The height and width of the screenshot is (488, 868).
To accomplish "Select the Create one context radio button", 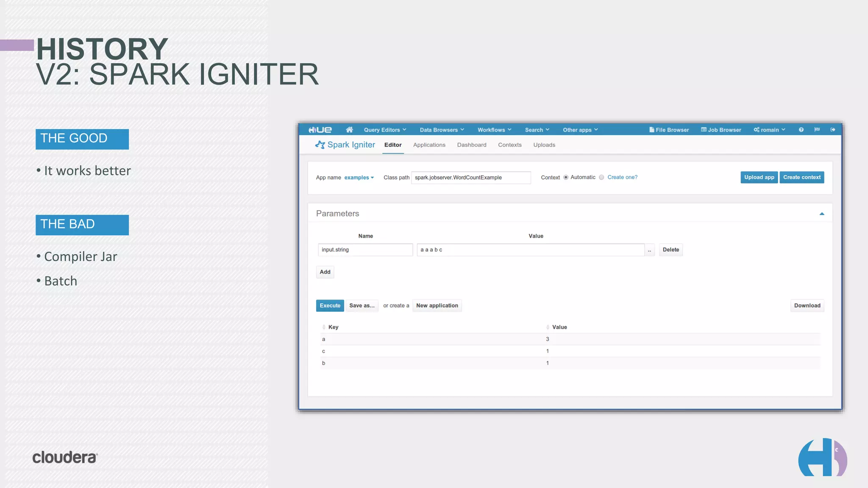I will [x=601, y=177].
